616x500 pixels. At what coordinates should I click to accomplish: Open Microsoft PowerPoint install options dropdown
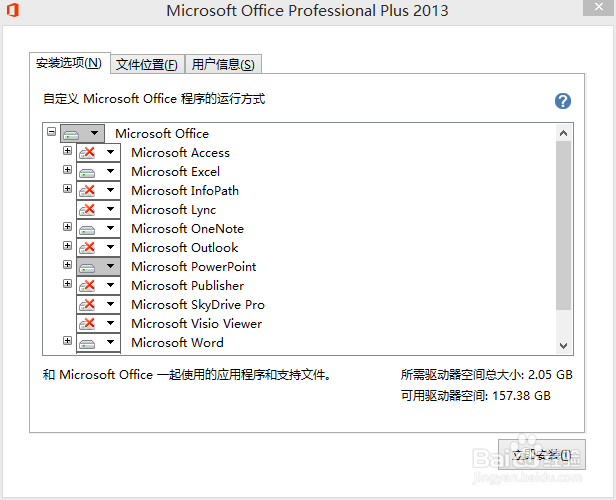click(x=110, y=267)
